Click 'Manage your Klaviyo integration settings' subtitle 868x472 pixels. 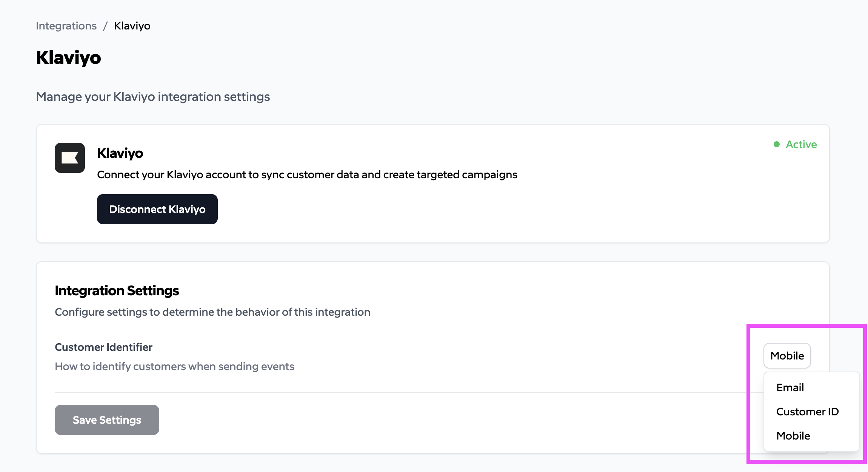pyautogui.click(x=153, y=97)
